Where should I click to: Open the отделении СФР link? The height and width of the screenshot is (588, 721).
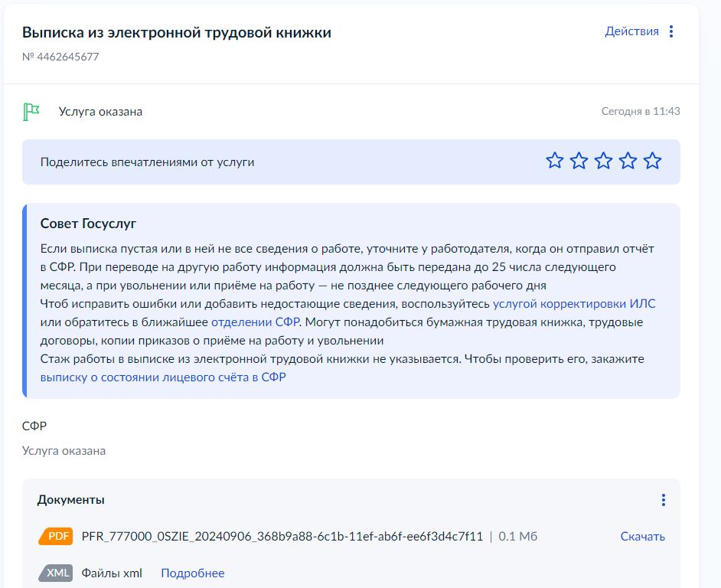[255, 322]
